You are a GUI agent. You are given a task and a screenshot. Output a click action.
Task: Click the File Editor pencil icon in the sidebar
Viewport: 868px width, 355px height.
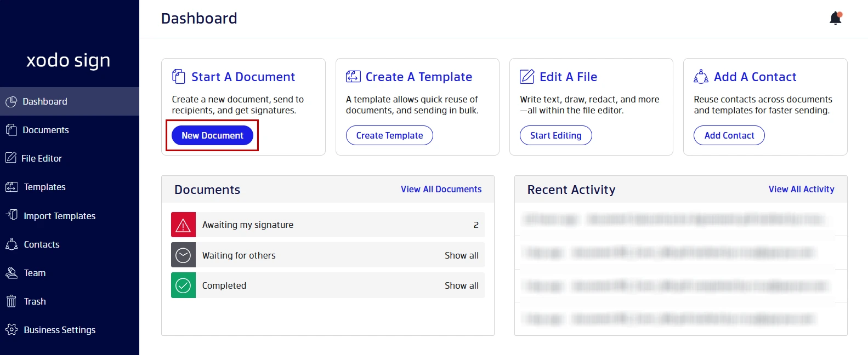[x=11, y=158]
